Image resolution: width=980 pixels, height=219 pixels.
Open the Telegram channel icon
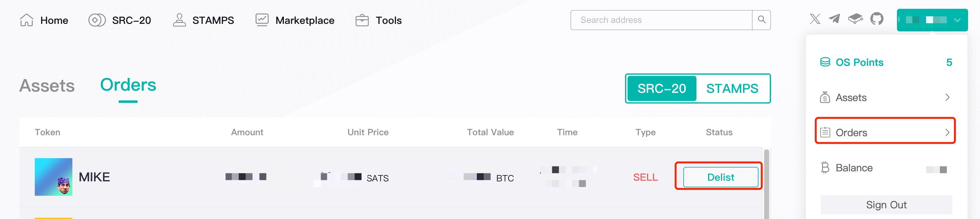(834, 19)
